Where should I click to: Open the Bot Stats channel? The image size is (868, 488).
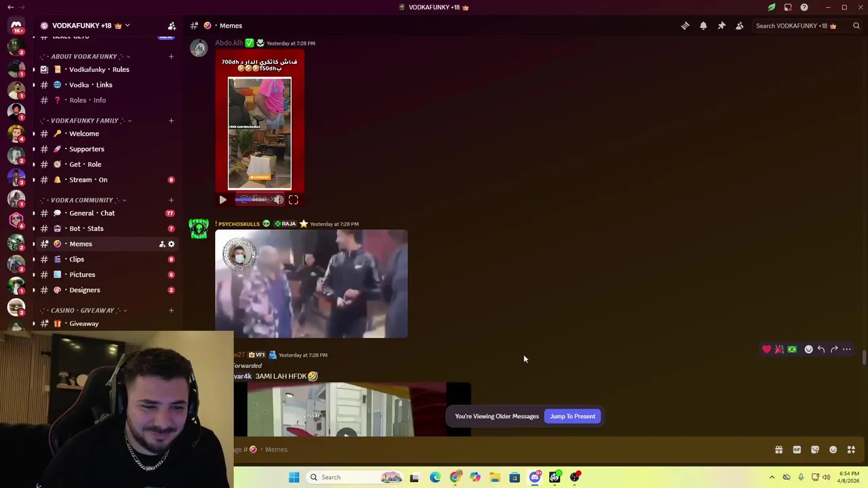[106, 228]
